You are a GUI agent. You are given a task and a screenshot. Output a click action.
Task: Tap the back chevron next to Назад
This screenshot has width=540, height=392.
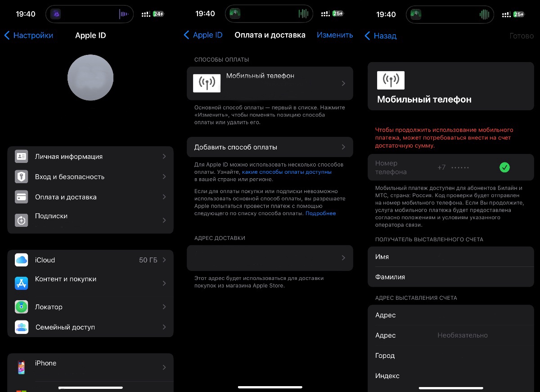[x=367, y=36]
